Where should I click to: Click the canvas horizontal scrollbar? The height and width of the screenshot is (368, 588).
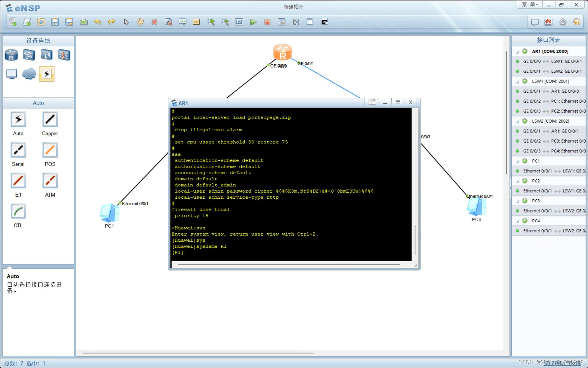[x=198, y=353]
